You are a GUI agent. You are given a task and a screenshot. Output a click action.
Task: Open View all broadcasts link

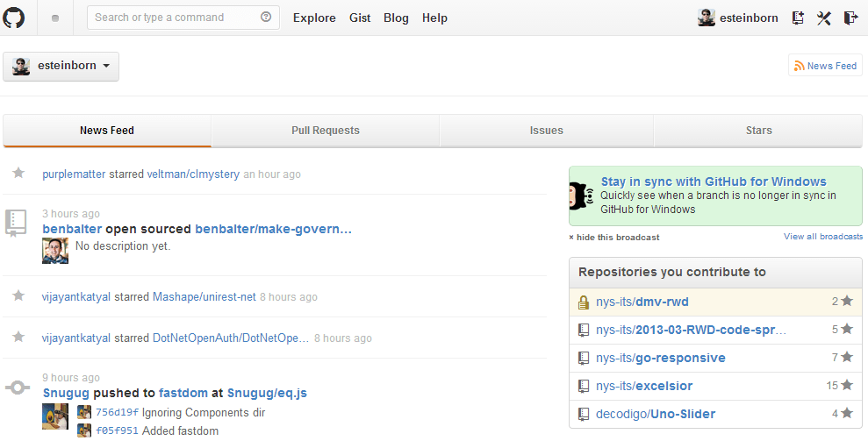[822, 237]
